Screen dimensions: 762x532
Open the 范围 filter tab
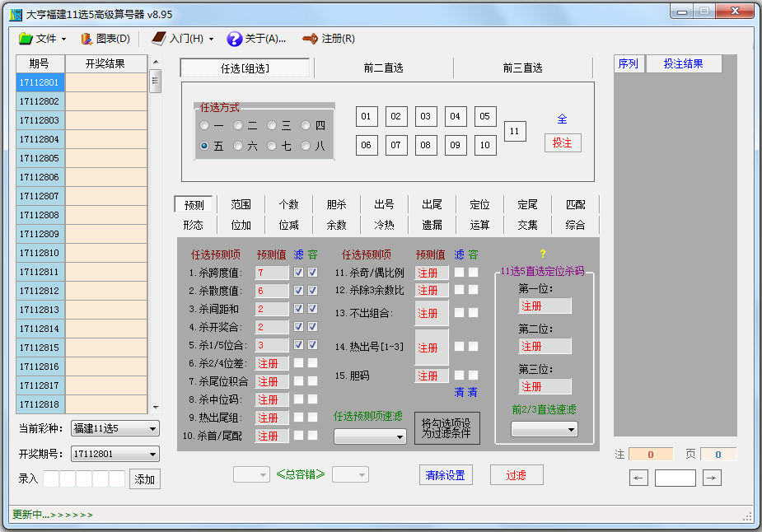[x=241, y=205]
